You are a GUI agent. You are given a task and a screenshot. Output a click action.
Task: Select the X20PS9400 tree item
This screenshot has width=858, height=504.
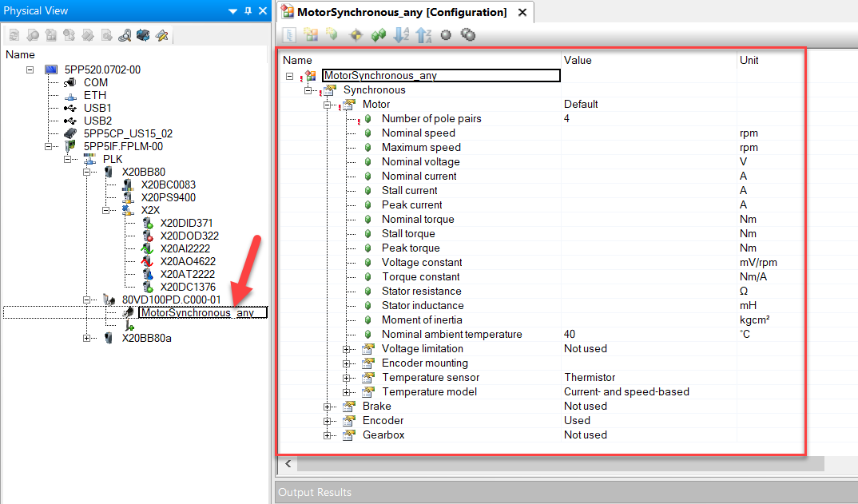pyautogui.click(x=168, y=197)
